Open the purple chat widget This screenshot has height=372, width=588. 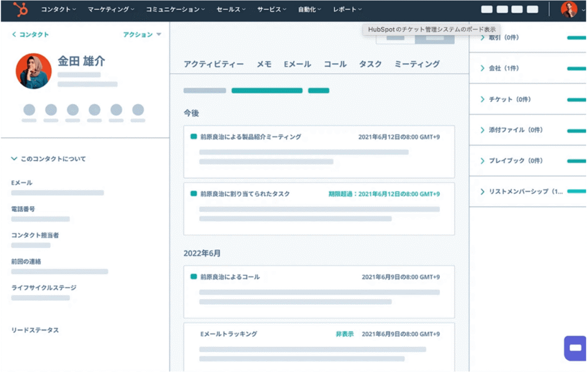[x=575, y=348]
